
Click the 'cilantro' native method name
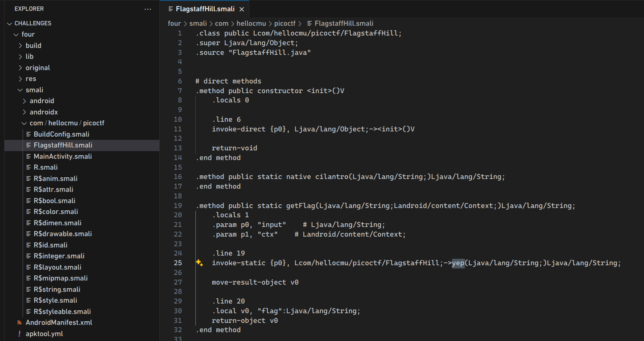pyautogui.click(x=332, y=177)
